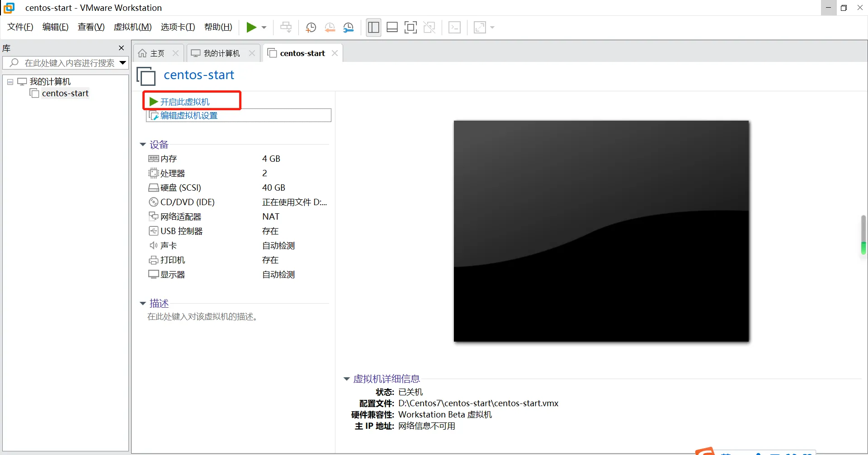The width and height of the screenshot is (868, 455).
Task: Open the 查看(V) menu
Action: point(91,27)
